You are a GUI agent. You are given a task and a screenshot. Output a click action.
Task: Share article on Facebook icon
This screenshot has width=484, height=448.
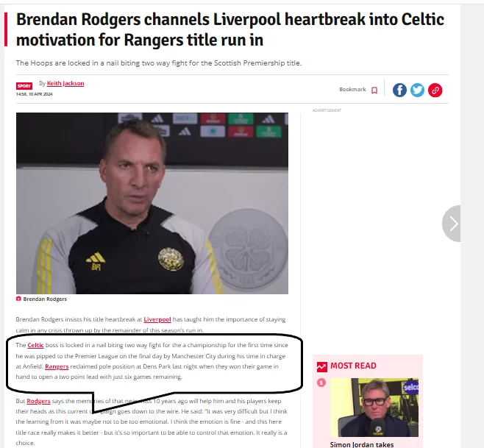[x=399, y=90]
